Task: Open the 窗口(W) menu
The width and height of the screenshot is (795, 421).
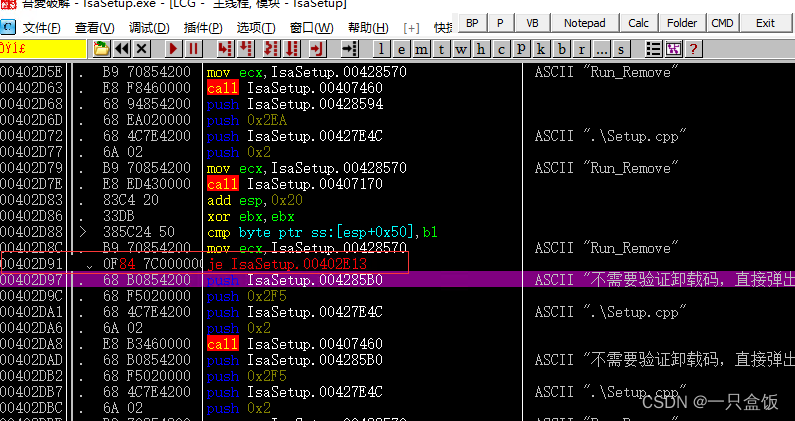Action: point(311,27)
